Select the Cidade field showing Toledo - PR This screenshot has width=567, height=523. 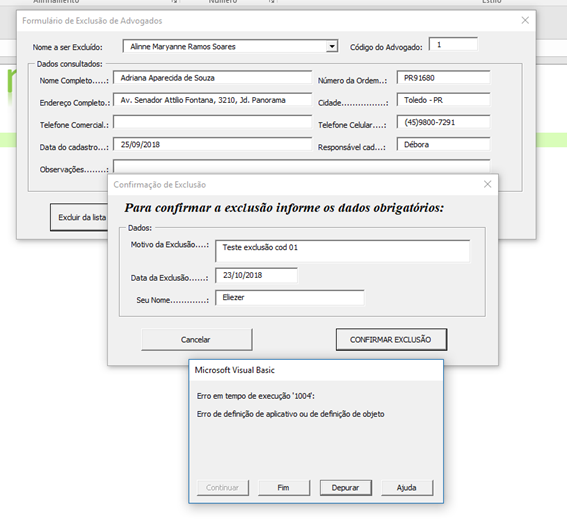pyautogui.click(x=443, y=100)
